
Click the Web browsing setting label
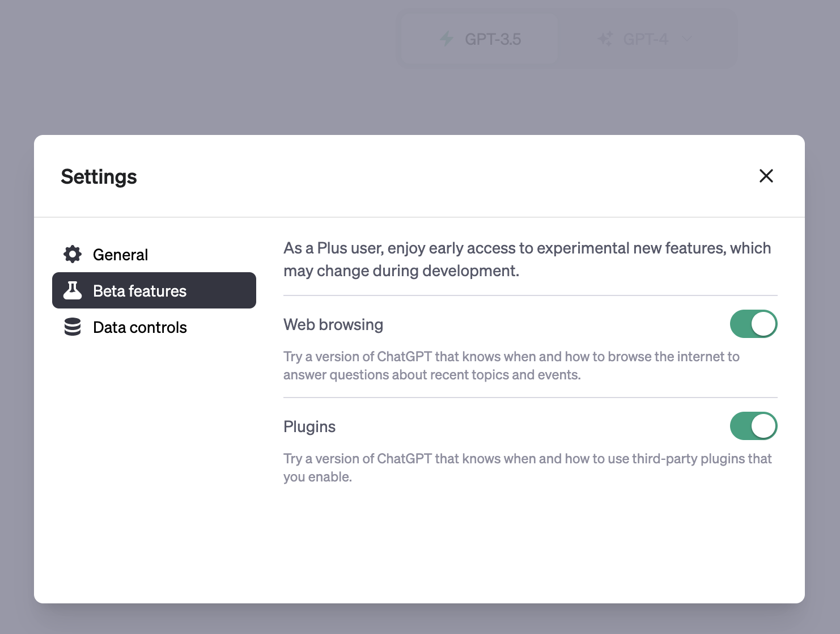[333, 324]
